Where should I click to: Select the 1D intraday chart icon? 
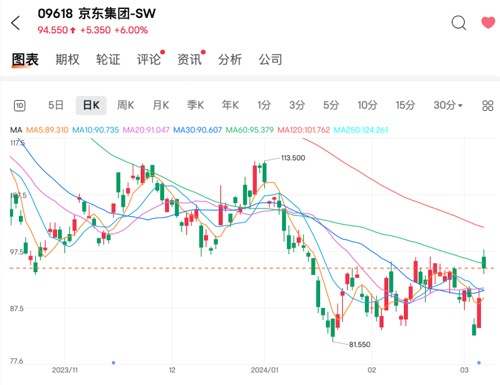tap(20, 106)
